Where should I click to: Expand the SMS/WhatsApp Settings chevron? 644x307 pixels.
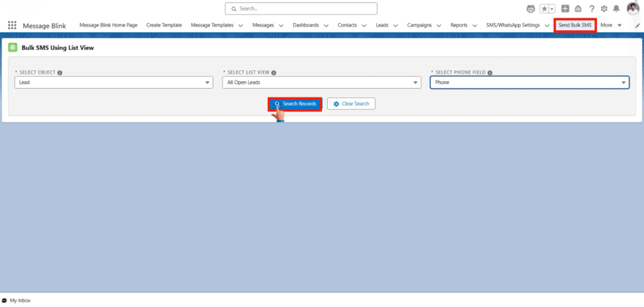point(547,26)
